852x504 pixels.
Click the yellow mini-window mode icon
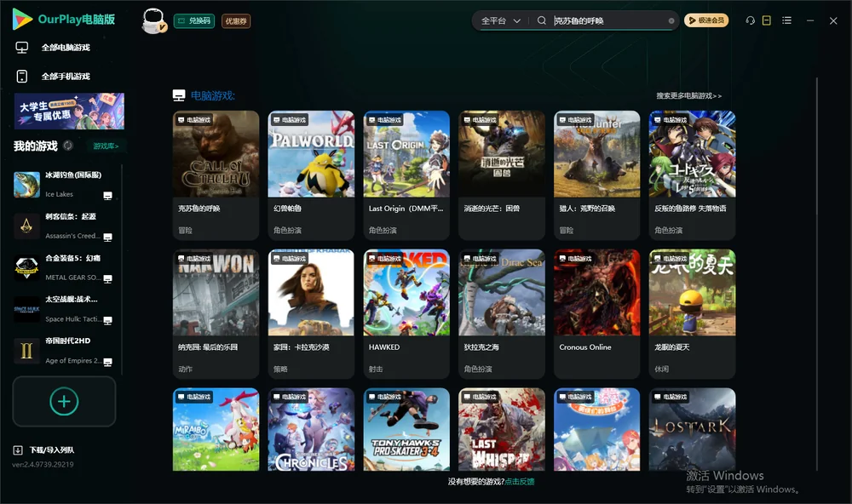(767, 20)
